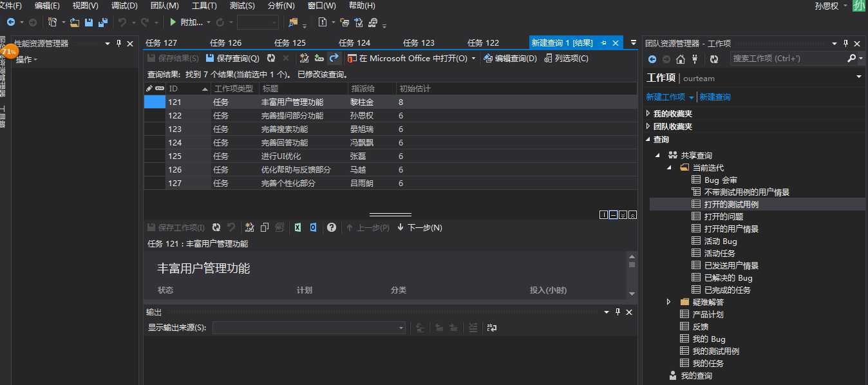Select the row for task 123
Image resolution: width=868 pixels, height=385 pixels.
pyautogui.click(x=390, y=129)
